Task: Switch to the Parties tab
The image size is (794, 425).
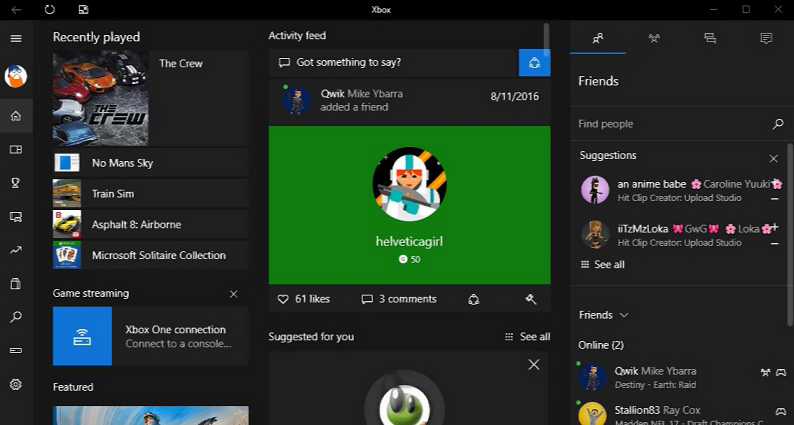Action: 654,38
